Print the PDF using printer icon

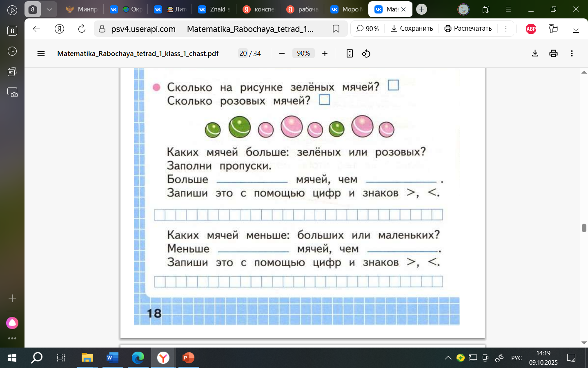tap(553, 54)
